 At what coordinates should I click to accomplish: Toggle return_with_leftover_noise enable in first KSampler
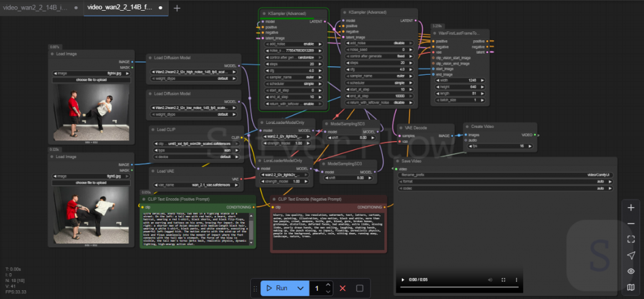(x=294, y=104)
